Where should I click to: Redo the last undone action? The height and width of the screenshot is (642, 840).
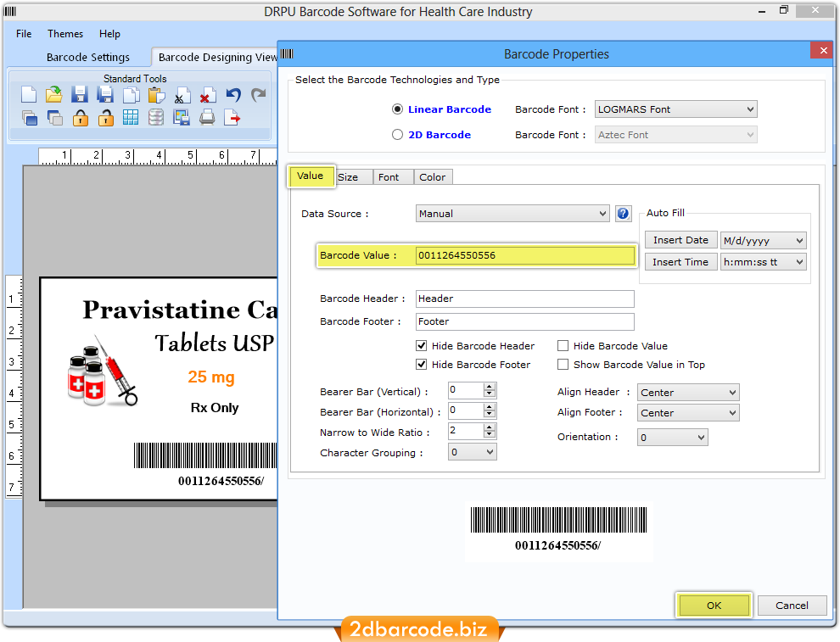point(259,95)
